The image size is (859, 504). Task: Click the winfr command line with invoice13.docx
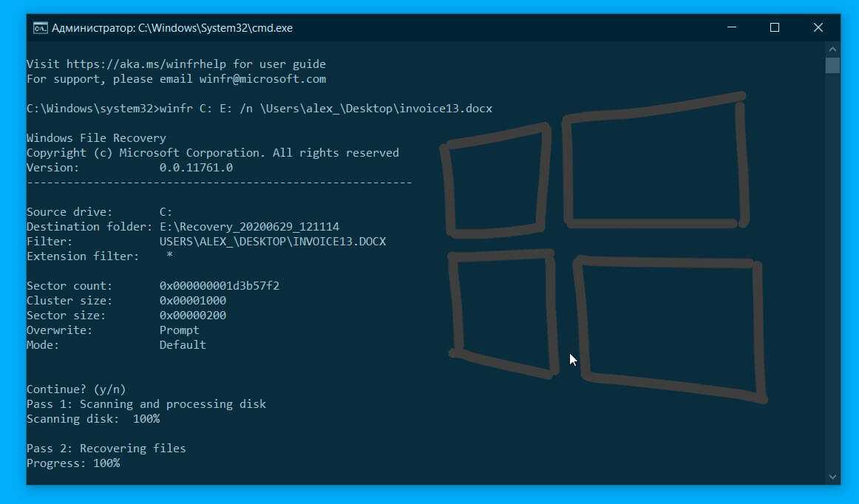point(259,109)
